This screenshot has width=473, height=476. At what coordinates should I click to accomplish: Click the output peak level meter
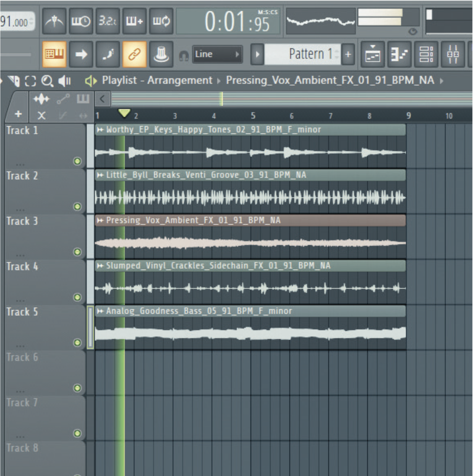[388, 18]
